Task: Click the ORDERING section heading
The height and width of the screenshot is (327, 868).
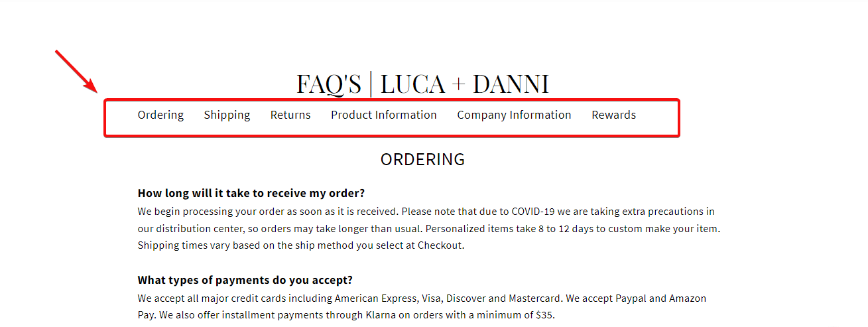Action: pos(422,160)
